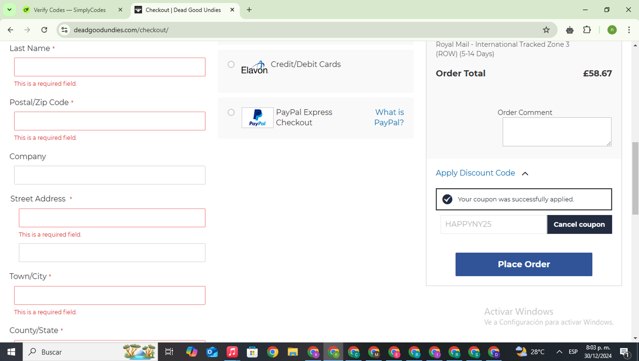Click the extension icon left of the puzzle icon
639x361 pixels.
(570, 30)
